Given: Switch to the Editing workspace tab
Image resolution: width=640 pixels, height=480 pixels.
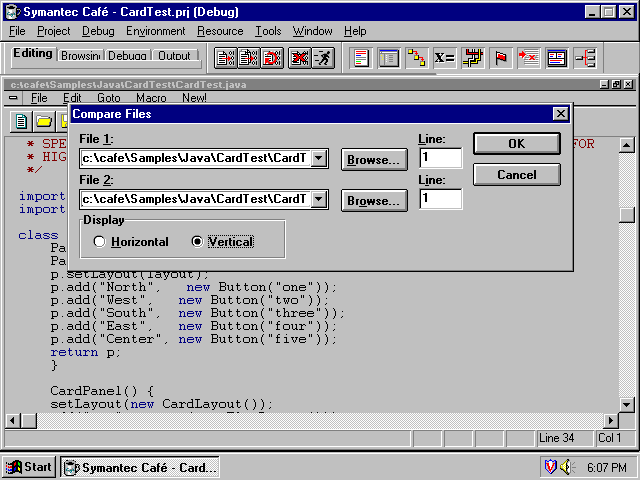Looking at the screenshot, I should click(x=33, y=53).
